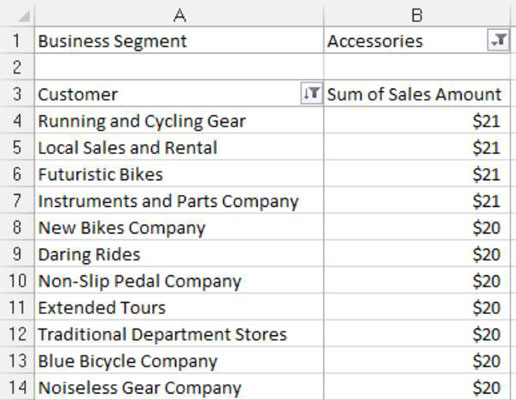Image resolution: width=516 pixels, height=400 pixels.
Task: Select row 1 header
Action: pos(17,41)
